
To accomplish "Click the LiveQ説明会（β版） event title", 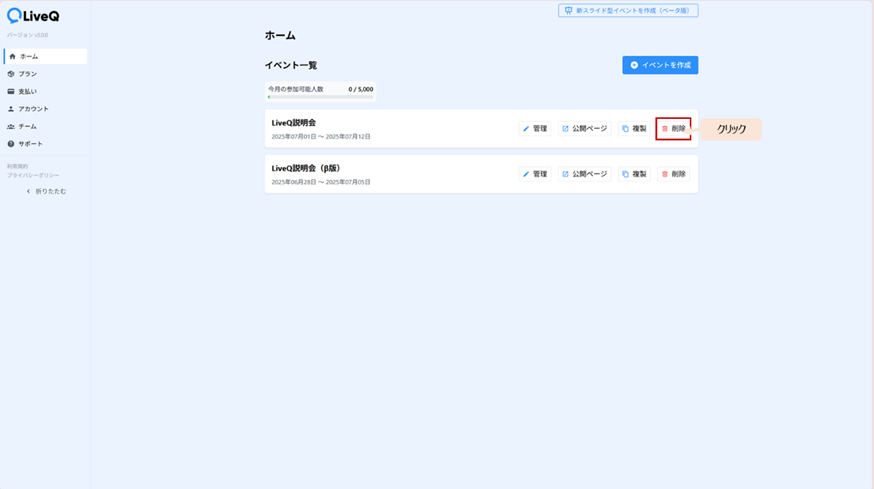I will pos(306,168).
